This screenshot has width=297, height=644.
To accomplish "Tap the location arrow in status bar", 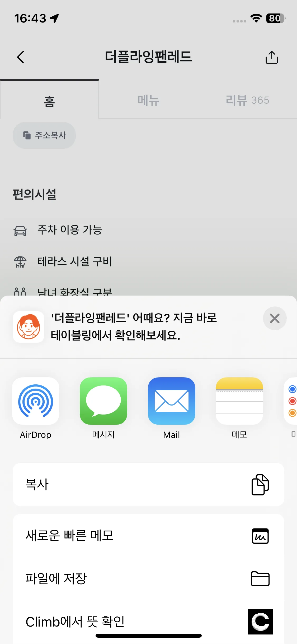I will pyautogui.click(x=54, y=18).
